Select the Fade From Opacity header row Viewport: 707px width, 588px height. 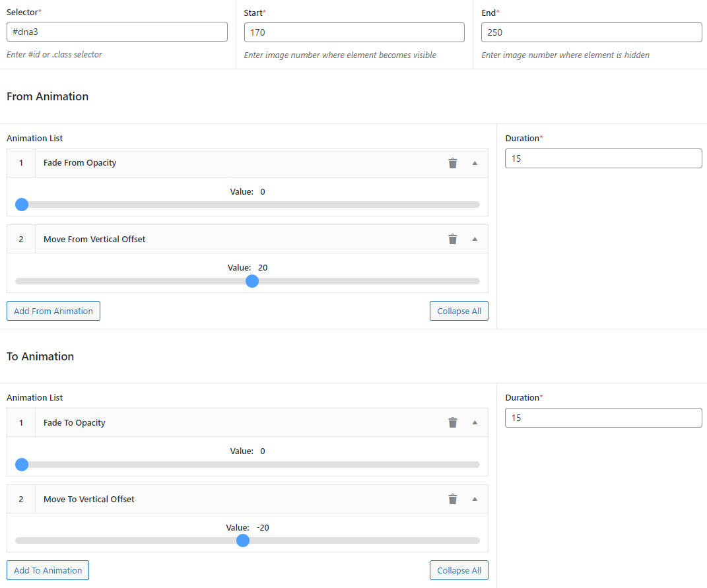[248, 163]
